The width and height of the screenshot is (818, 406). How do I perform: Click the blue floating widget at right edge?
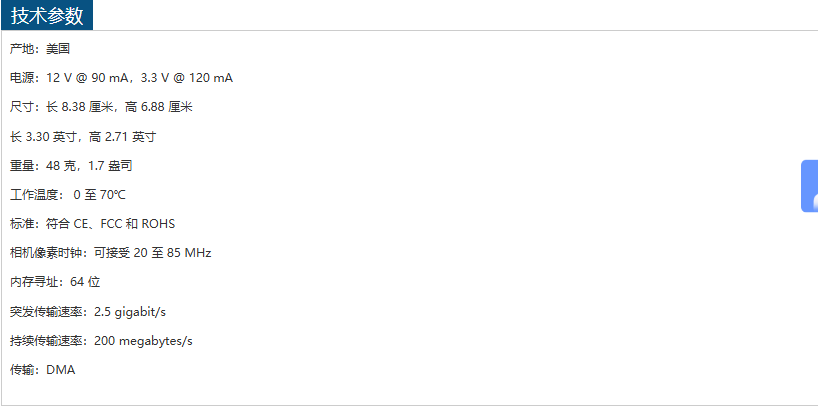pos(810,186)
